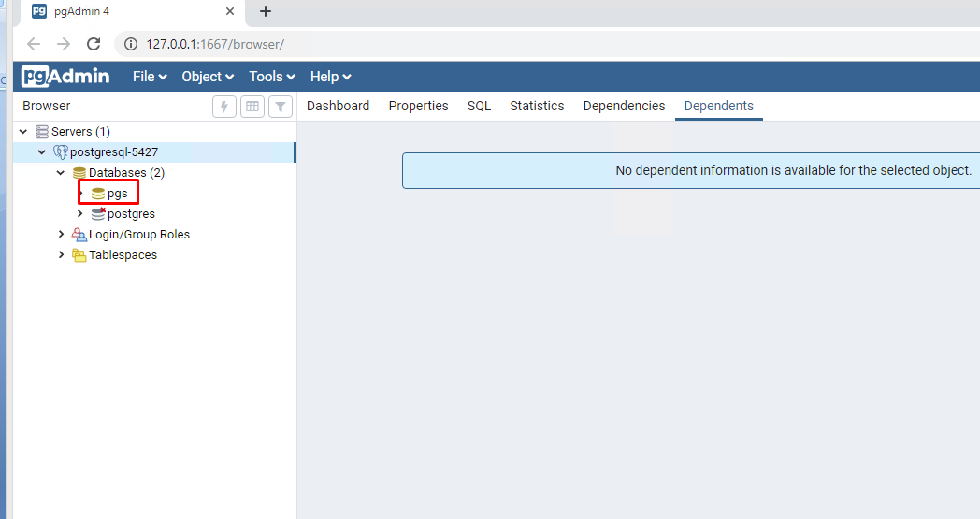The width and height of the screenshot is (980, 519).
Task: Collapse the Servers tree node
Action: (23, 132)
